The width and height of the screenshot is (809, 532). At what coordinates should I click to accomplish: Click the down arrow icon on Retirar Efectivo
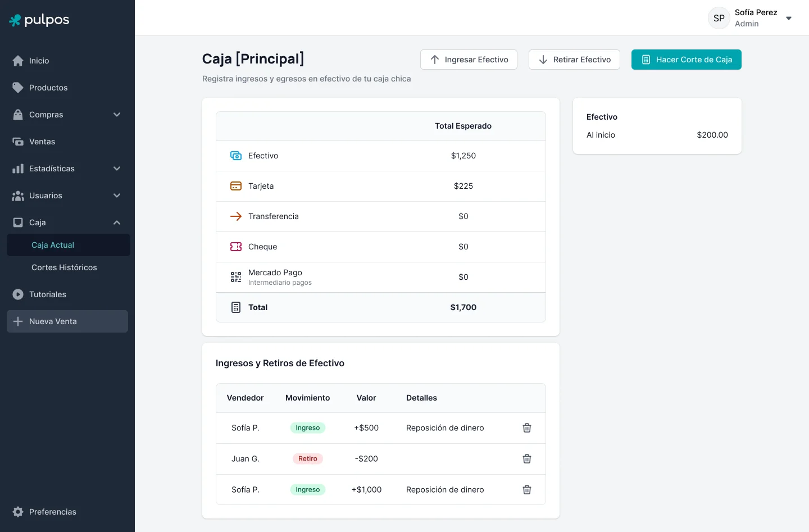(x=543, y=60)
